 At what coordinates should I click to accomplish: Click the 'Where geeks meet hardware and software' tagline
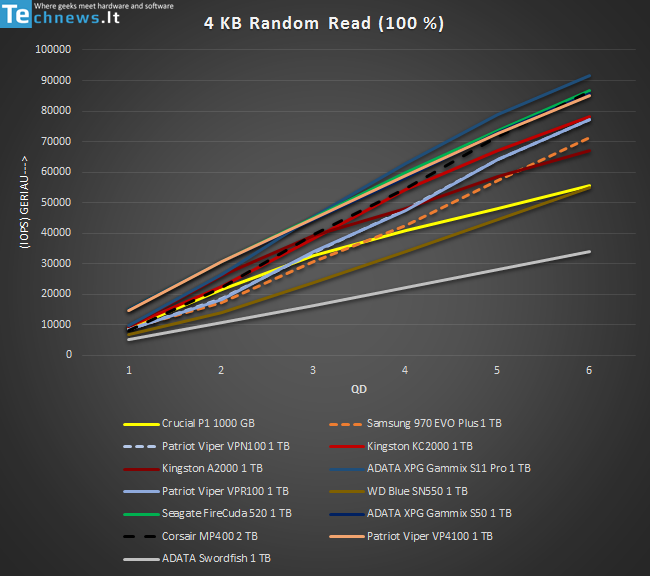[x=104, y=6]
